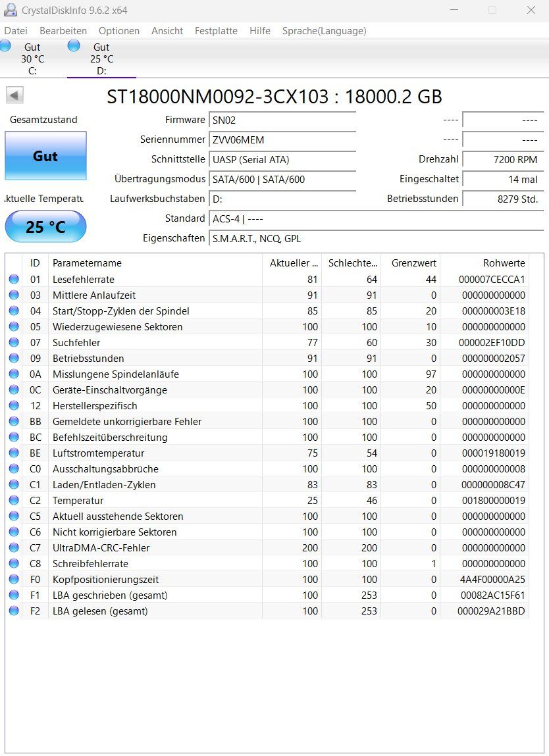Open the Festplatte menu
This screenshot has height=756, width=549.
click(x=216, y=31)
